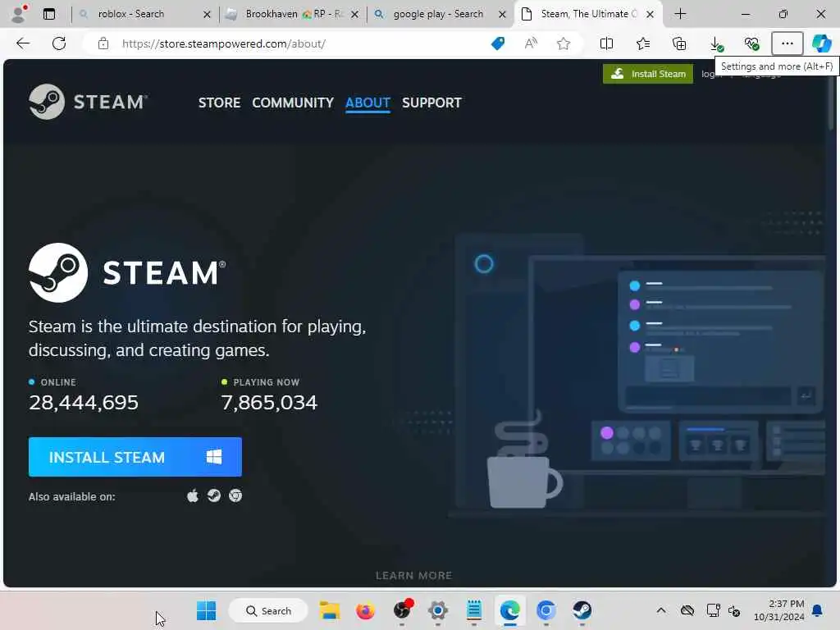Viewport: 840px width, 630px height.
Task: Activate the Read aloud icon
Action: click(x=531, y=43)
